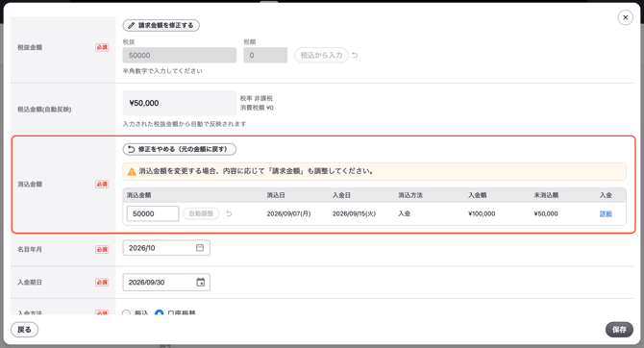Click the 入金日 value 2026/09/15(火)
Screen dimensions: 644x348
(x=354, y=213)
